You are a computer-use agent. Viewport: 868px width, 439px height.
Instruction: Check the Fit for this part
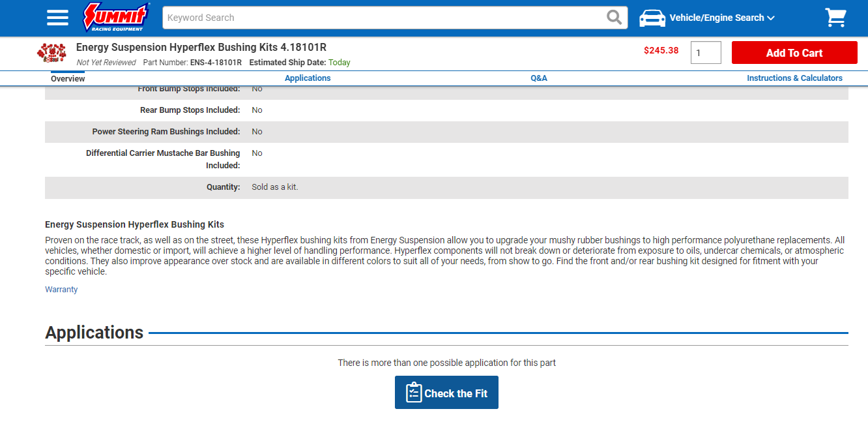point(446,393)
